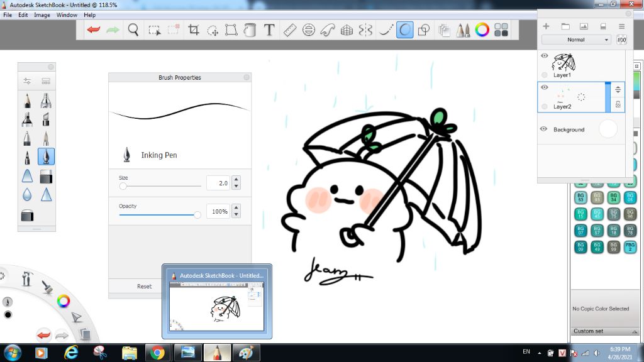Click Reset in Brush Properties
Screen dimensions: 644x362
[144, 286]
